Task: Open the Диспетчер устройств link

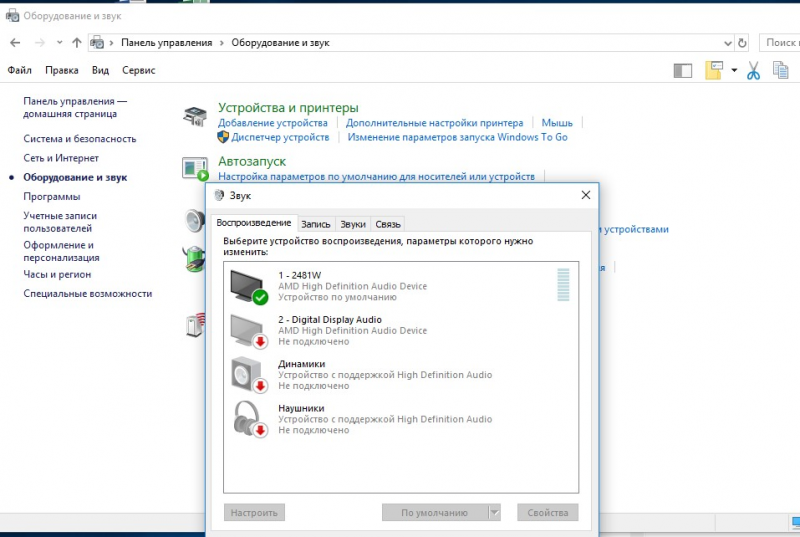Action: coord(280,137)
